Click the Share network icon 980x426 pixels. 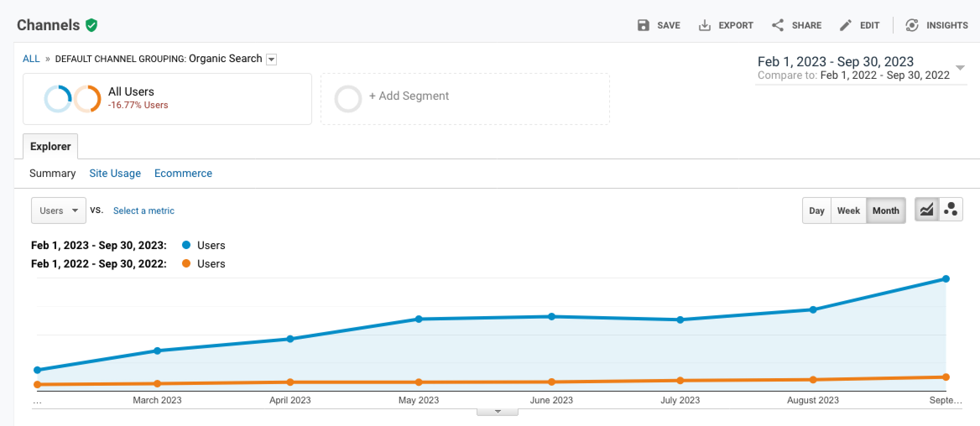point(777,25)
